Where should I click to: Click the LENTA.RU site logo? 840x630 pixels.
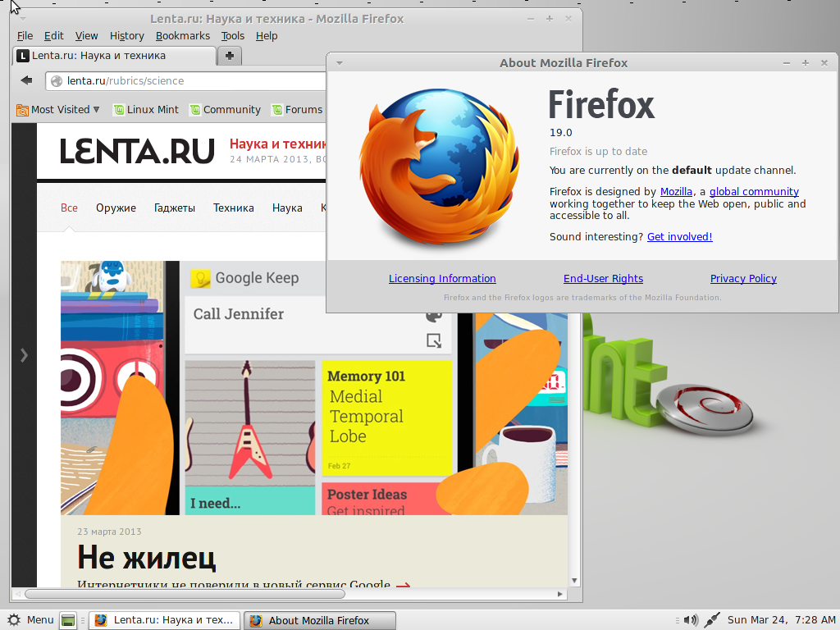pos(137,151)
